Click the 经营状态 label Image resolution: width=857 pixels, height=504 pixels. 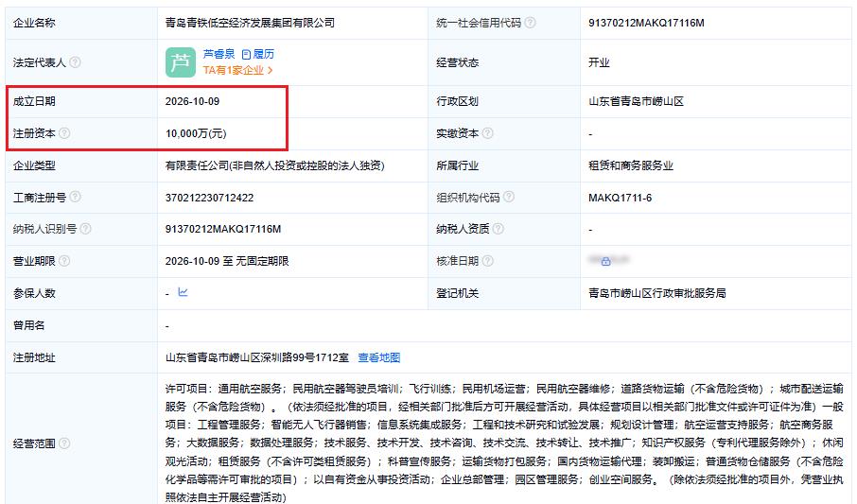(457, 62)
